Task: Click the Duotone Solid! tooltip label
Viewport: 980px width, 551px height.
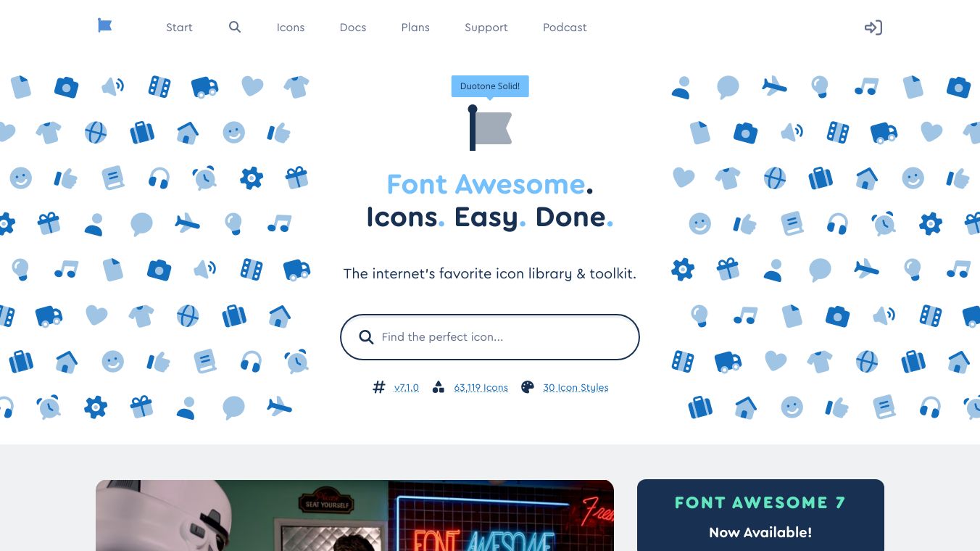Action: pyautogui.click(x=490, y=86)
